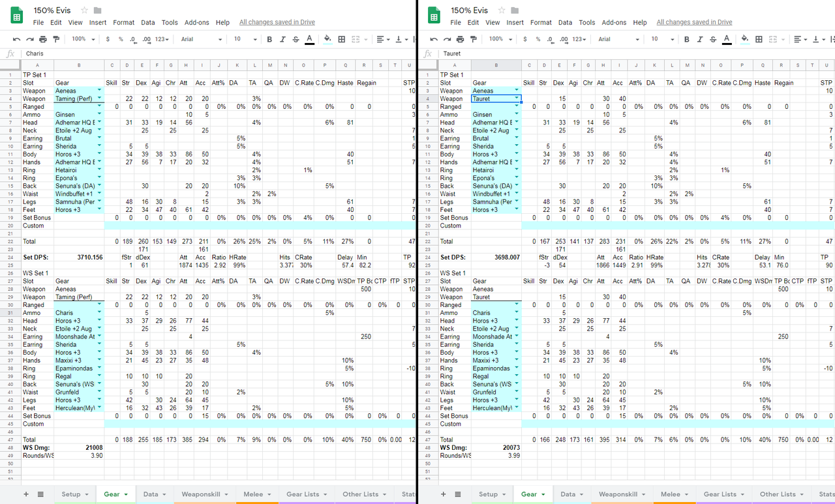Image resolution: width=835 pixels, height=504 pixels.
Task: Open Arial font dropdown in right window
Action: point(619,39)
